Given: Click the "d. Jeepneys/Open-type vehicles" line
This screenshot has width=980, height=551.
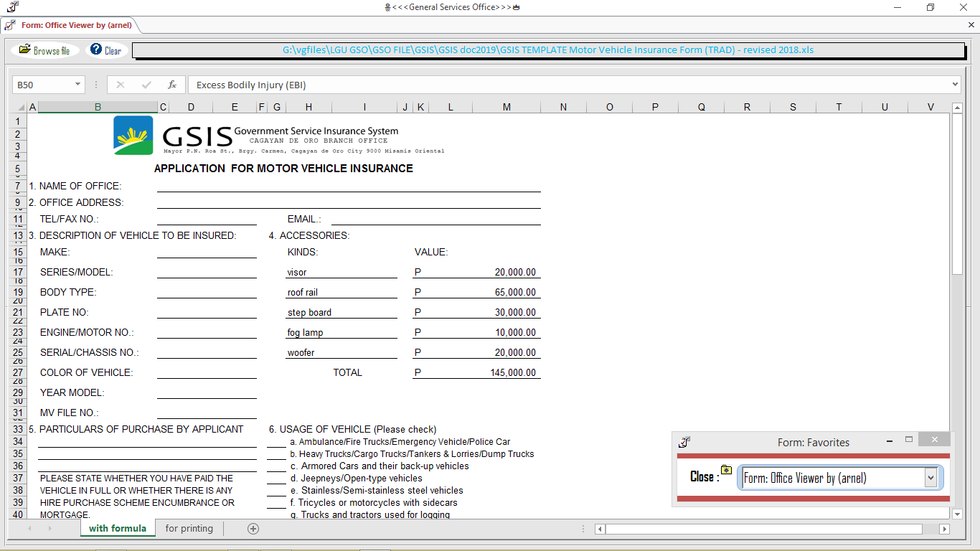Looking at the screenshot, I should pos(356,479).
